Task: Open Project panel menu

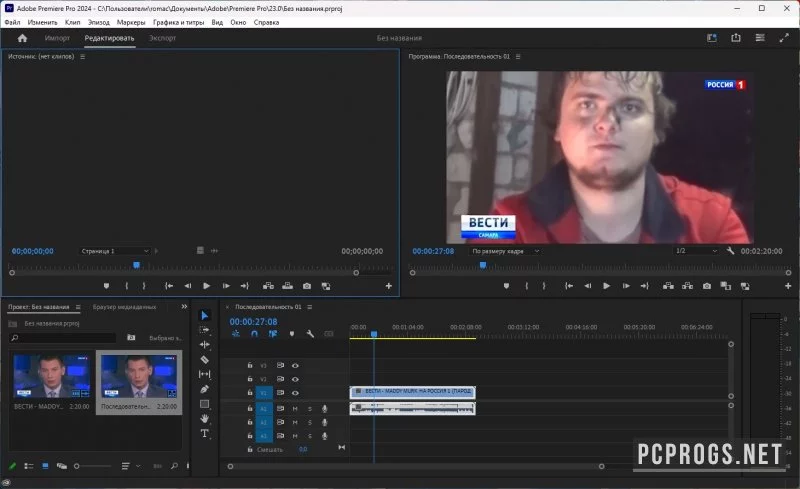Action: pyautogui.click(x=78, y=307)
